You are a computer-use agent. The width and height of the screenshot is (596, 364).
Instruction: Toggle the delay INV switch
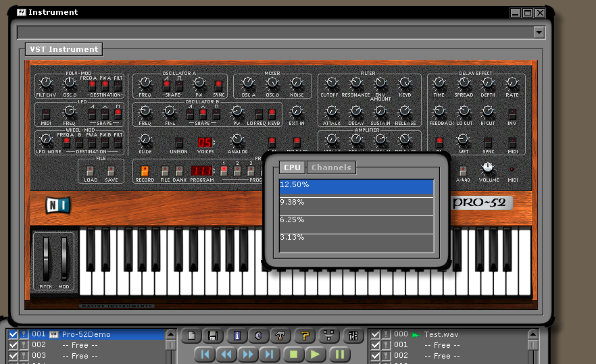click(512, 113)
